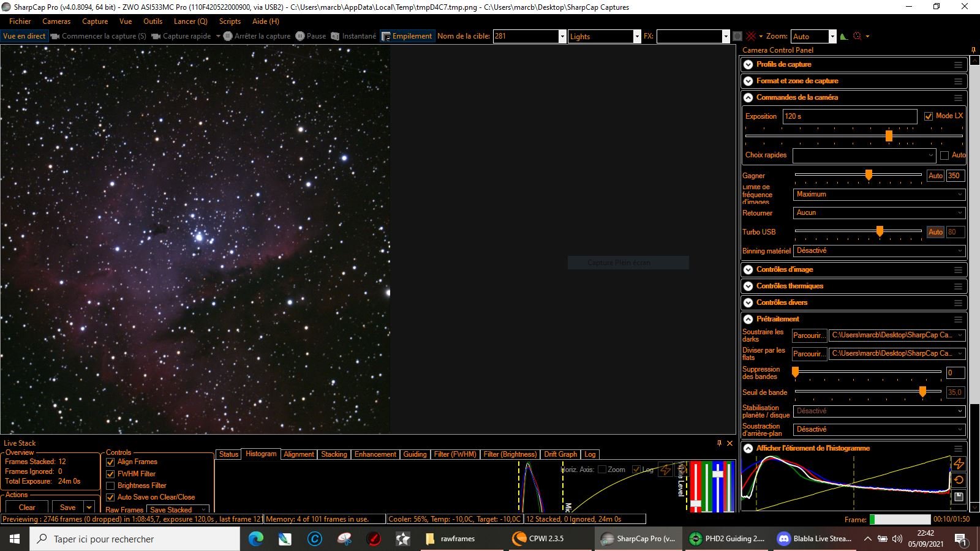The width and height of the screenshot is (980, 551).
Task: Open Microsoft Edge from the taskbar
Action: pyautogui.click(x=255, y=539)
